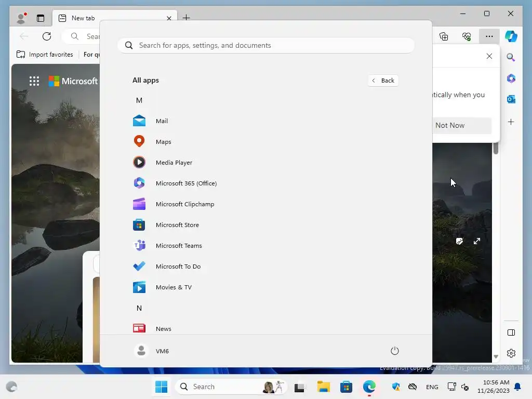
Task: Click Edge page scrollbar down arrow
Action: [x=496, y=356]
